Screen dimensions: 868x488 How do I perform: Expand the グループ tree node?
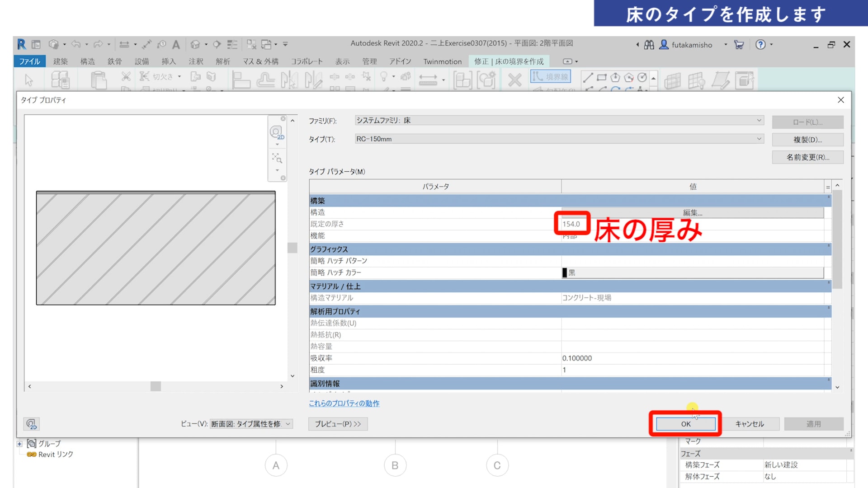[19, 444]
